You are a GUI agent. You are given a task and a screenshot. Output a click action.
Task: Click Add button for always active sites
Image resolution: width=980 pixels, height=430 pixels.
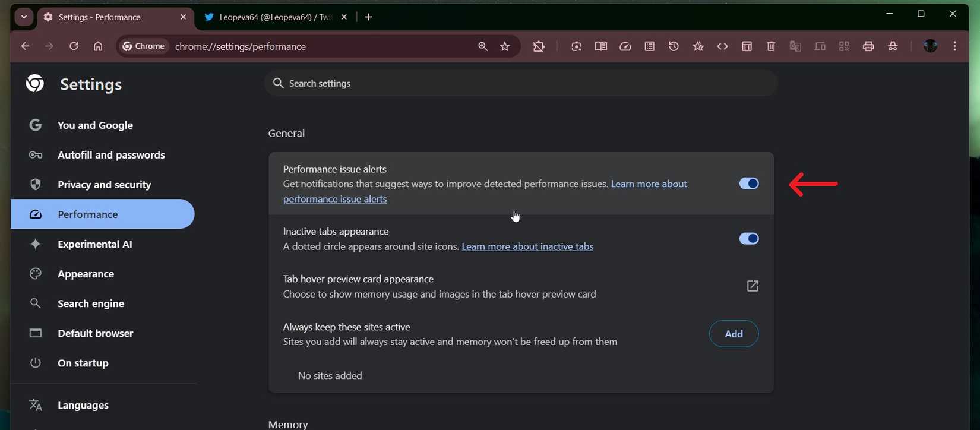pyautogui.click(x=734, y=334)
